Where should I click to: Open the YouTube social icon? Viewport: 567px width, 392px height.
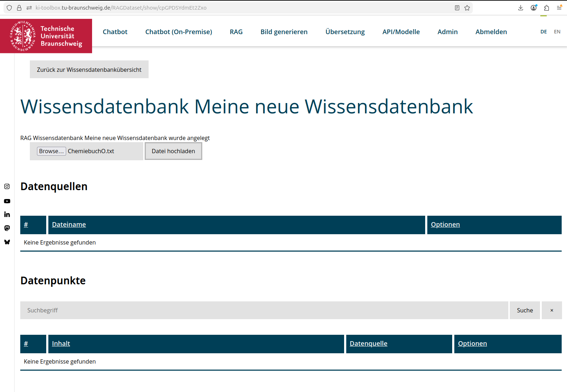pyautogui.click(x=7, y=201)
